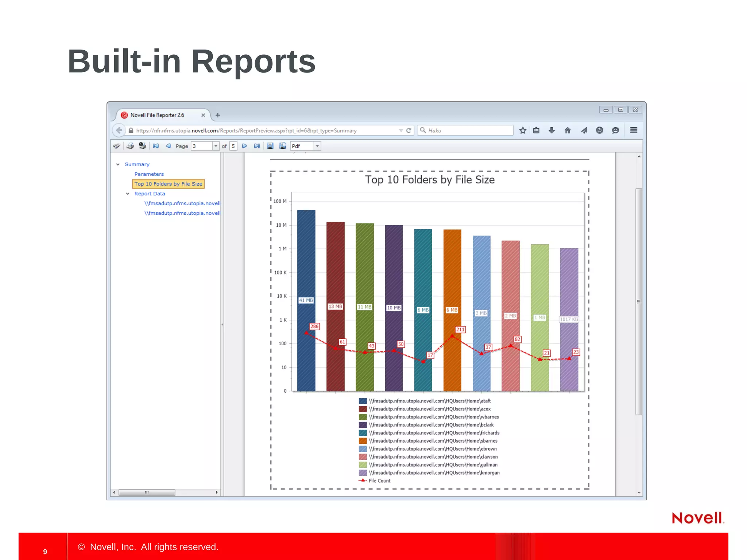Open the page number dropdown arrow
The image size is (747, 560).
[x=216, y=146]
